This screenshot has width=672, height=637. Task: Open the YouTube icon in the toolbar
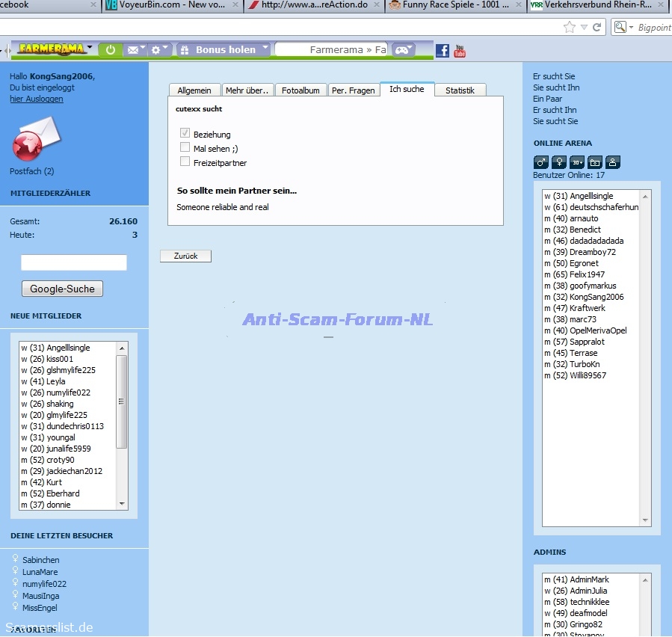point(460,51)
